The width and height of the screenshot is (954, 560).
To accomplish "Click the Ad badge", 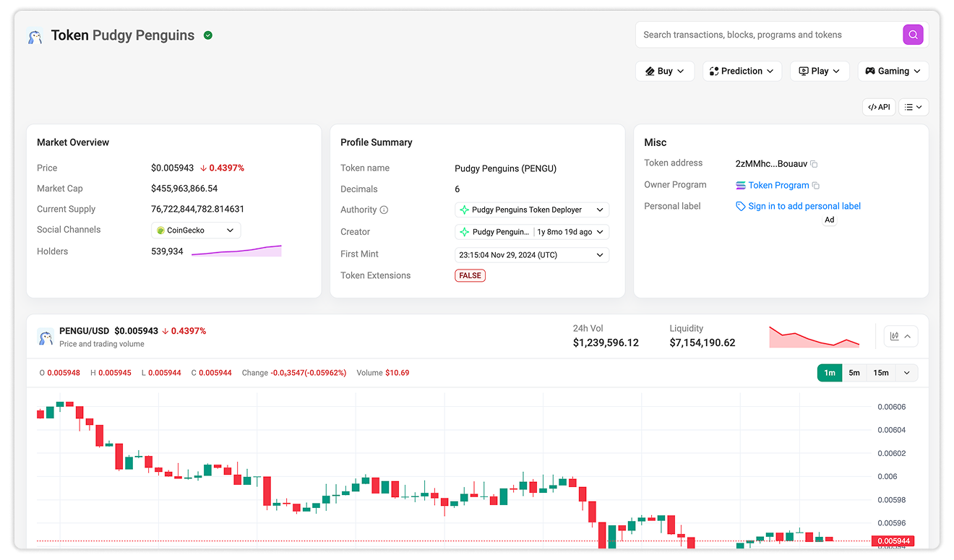I will pos(830,220).
